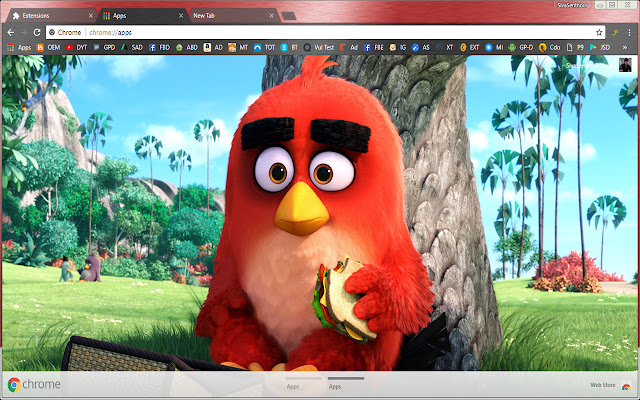Image resolution: width=640 pixels, height=400 pixels.
Task: Go back with the back arrow
Action: point(11,32)
